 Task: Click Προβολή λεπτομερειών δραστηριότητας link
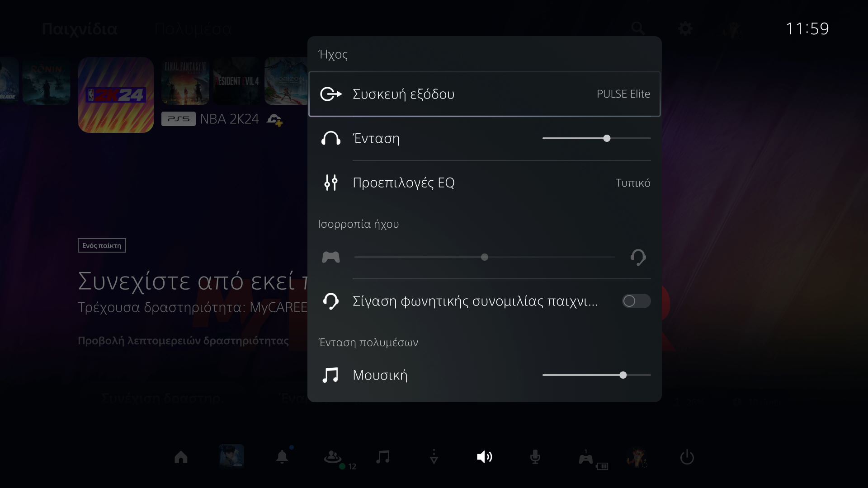tap(183, 341)
